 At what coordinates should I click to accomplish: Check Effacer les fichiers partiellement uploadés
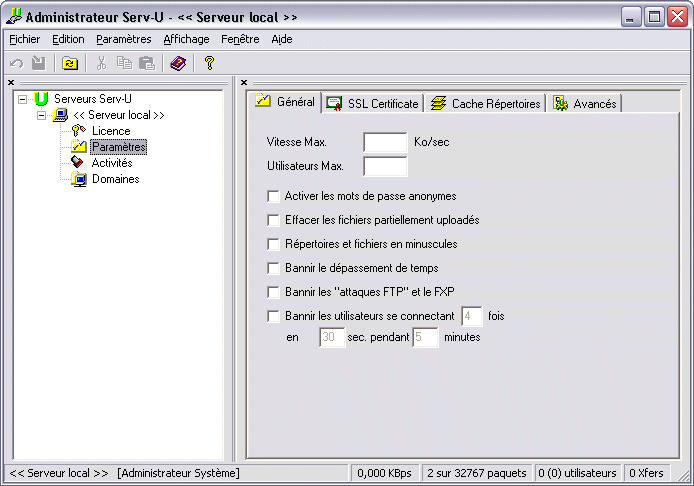click(x=273, y=220)
